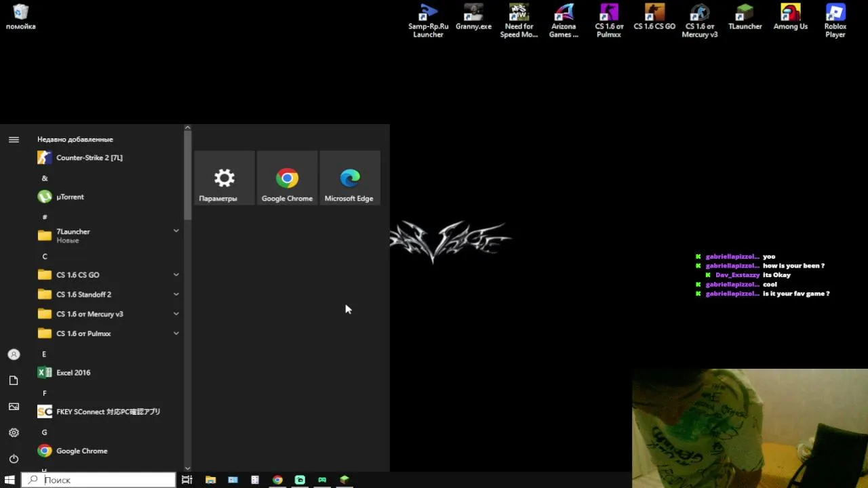Image resolution: width=868 pixels, height=488 pixels.
Task: Launch TLauncher desktop shortcut
Action: pos(745,18)
